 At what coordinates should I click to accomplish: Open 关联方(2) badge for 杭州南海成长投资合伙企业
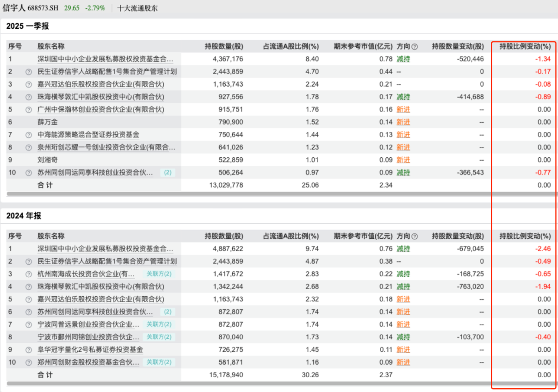(159, 274)
